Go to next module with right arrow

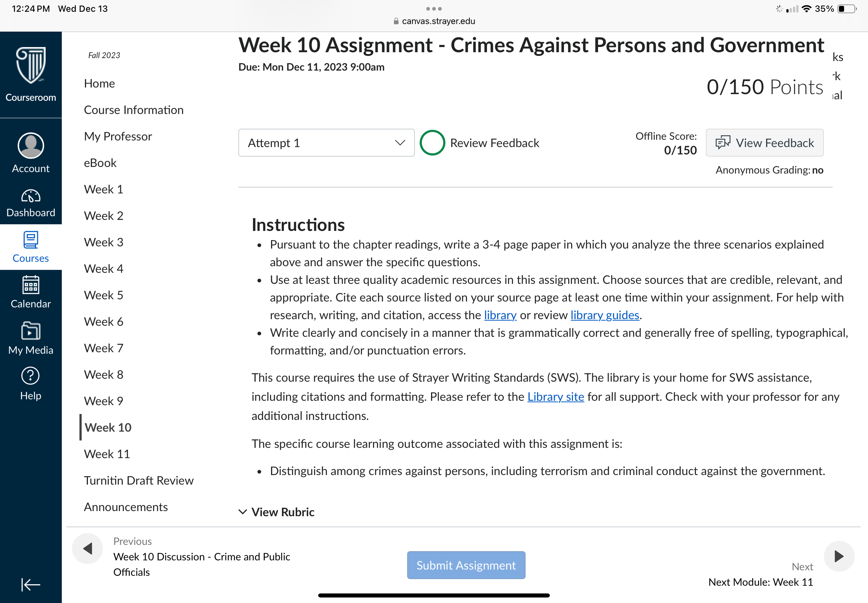tap(839, 556)
